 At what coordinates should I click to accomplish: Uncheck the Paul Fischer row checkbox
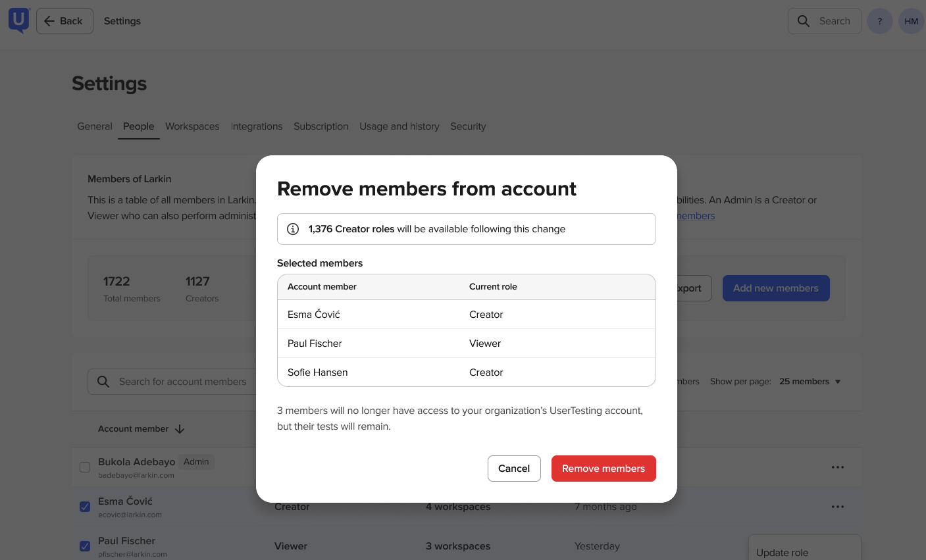[x=85, y=546]
